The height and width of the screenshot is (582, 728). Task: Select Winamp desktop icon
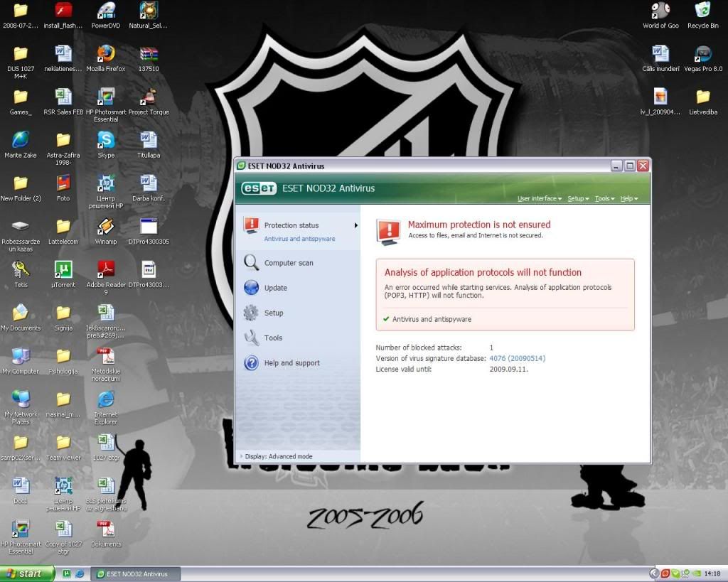106,231
